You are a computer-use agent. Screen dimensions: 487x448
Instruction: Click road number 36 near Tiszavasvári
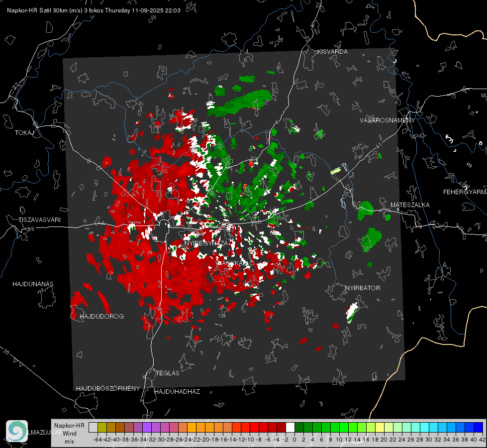[31, 229]
